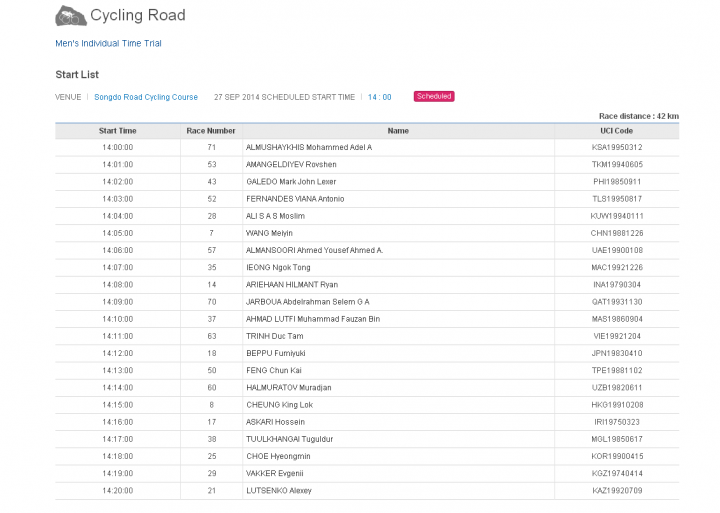Viewport: 720px width, 513px height.
Task: Select rider IEONG Ngok Tong
Action: coord(278,267)
